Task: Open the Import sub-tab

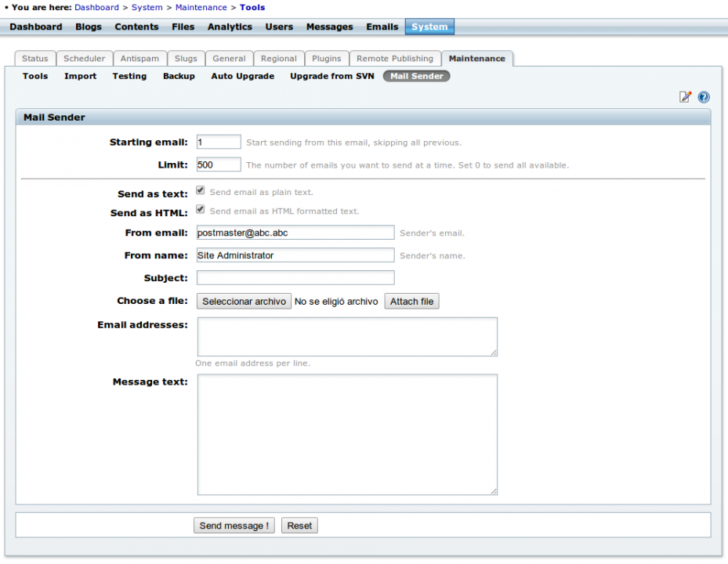Action: pos(80,76)
